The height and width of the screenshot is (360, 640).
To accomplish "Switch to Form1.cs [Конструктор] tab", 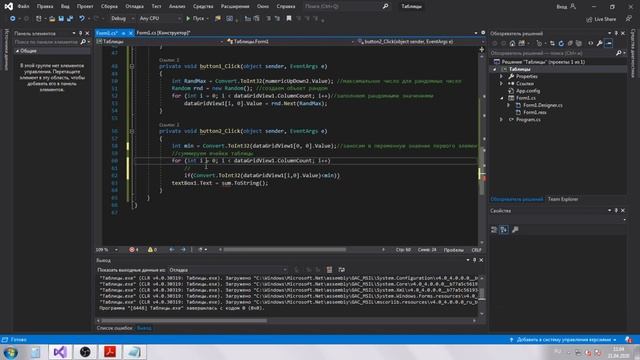I will click(x=163, y=33).
